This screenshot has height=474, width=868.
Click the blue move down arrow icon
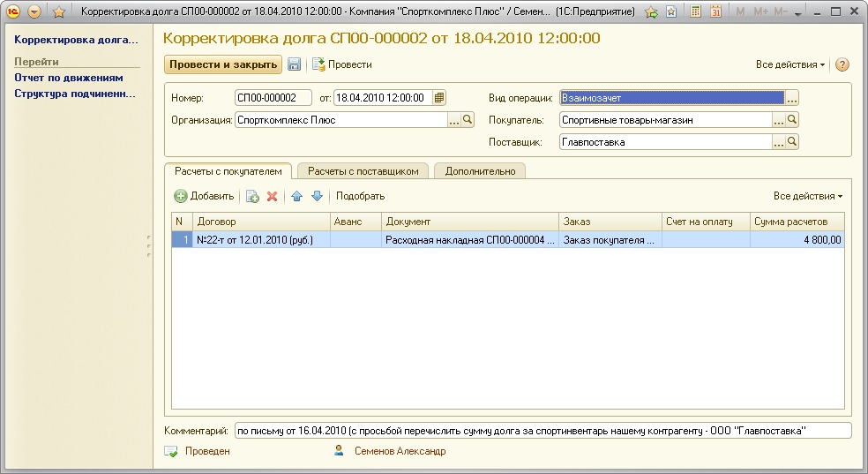click(317, 196)
